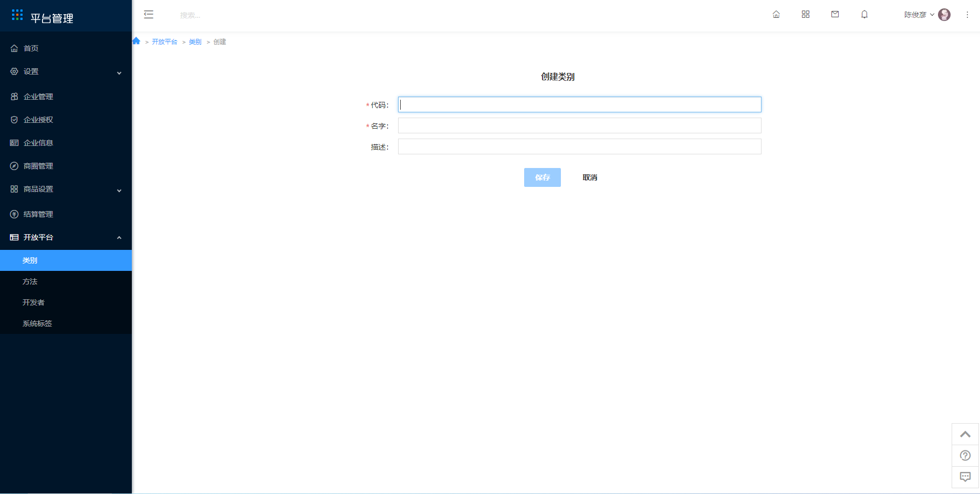980x494 pixels.
Task: Click the 首页 house icon in sidebar
Action: pyautogui.click(x=14, y=48)
